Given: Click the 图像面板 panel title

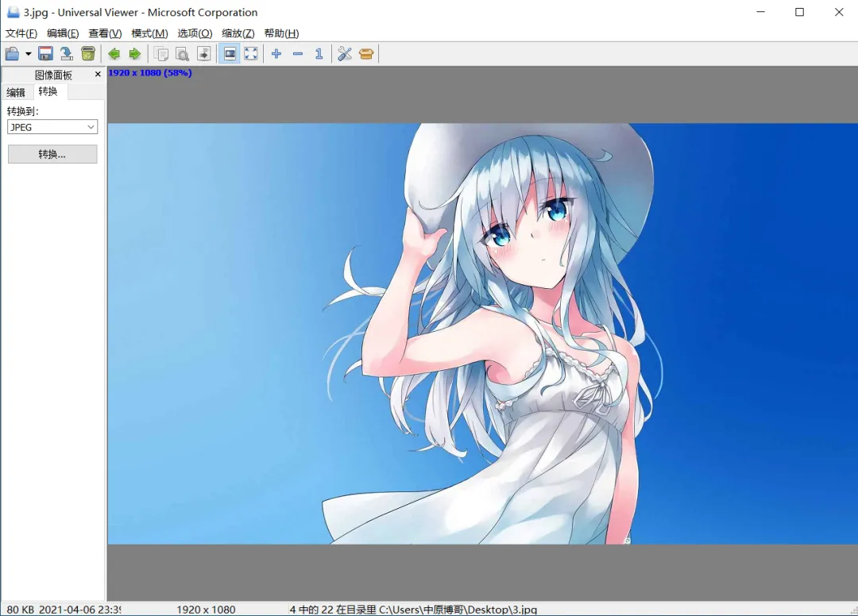Looking at the screenshot, I should pyautogui.click(x=54, y=75).
